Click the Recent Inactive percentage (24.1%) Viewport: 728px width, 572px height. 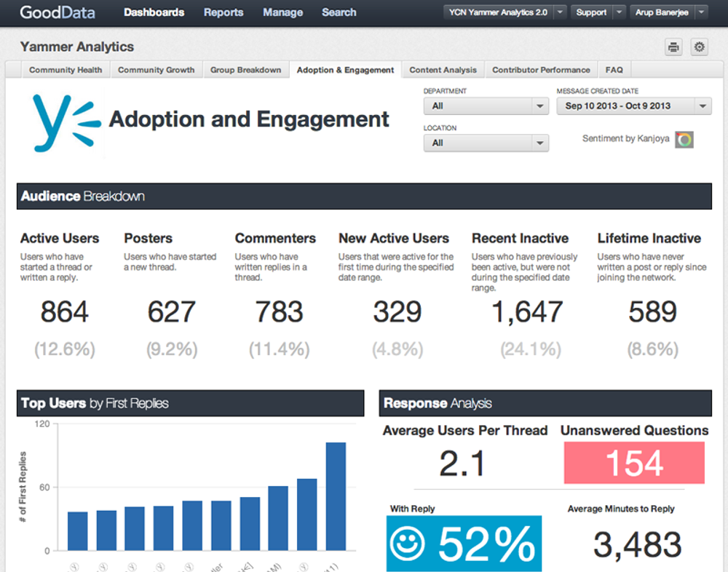531,349
